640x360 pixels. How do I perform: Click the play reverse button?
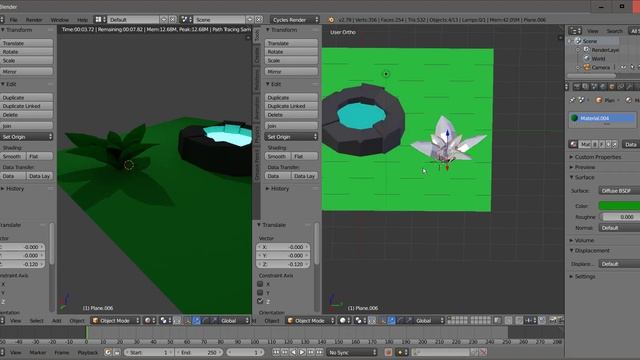(293, 352)
